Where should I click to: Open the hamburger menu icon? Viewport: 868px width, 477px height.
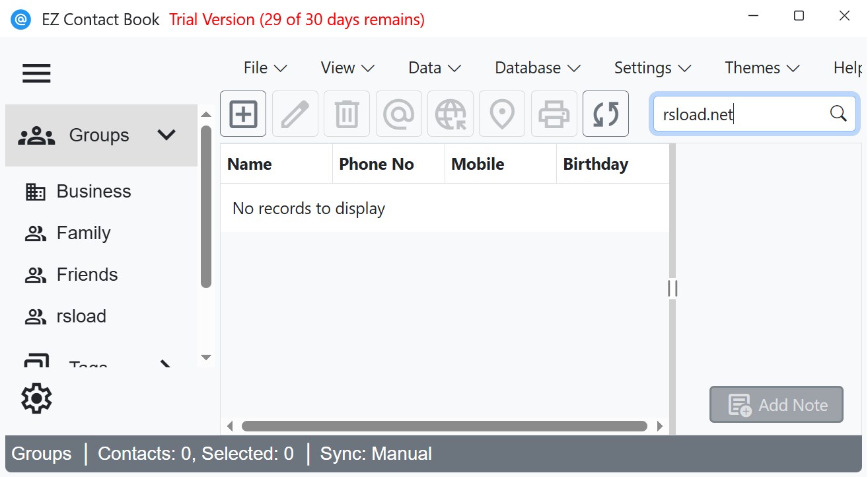tap(36, 73)
